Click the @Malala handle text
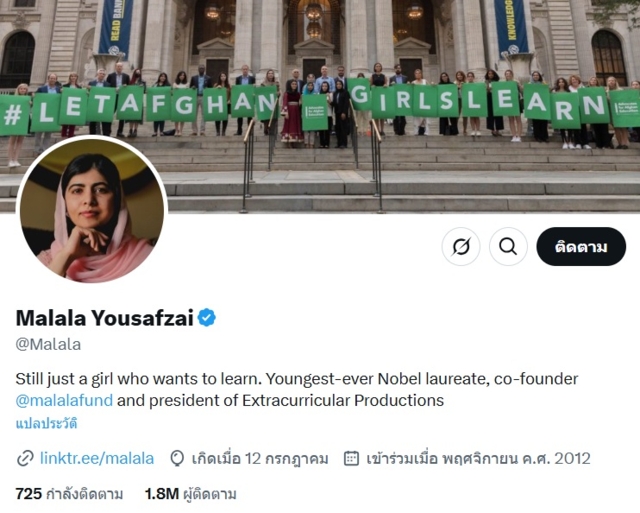Viewport: 640px width, 513px height. (48, 344)
